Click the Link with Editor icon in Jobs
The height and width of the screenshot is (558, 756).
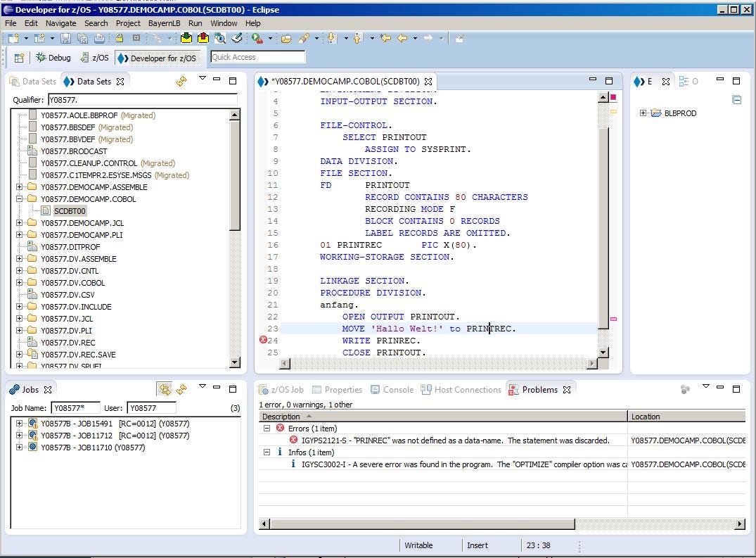pos(165,389)
